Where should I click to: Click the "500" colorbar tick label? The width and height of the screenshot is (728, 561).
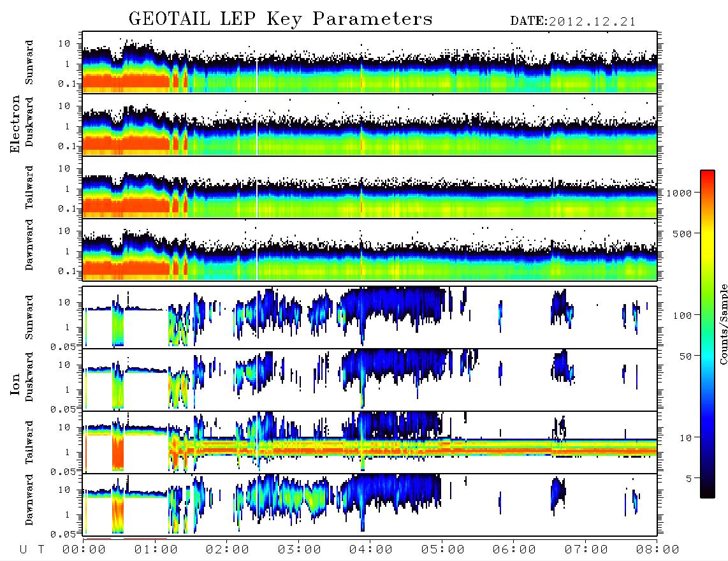pyautogui.click(x=683, y=233)
